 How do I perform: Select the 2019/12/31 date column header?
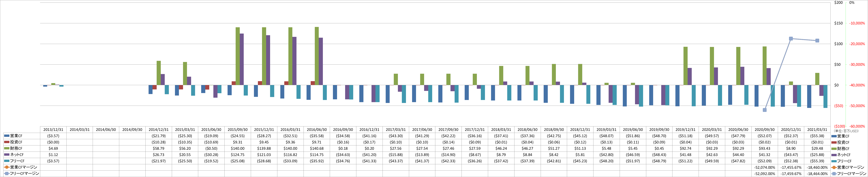click(x=685, y=130)
